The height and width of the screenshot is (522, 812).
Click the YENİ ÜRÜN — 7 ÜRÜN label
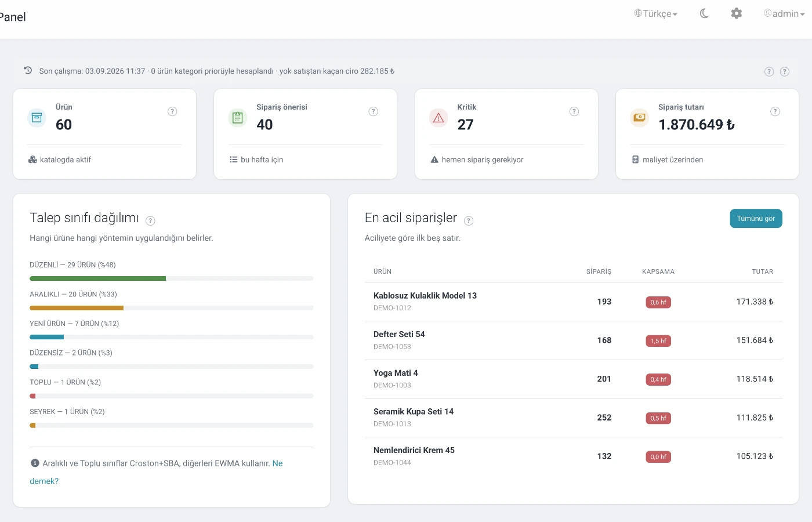74,324
